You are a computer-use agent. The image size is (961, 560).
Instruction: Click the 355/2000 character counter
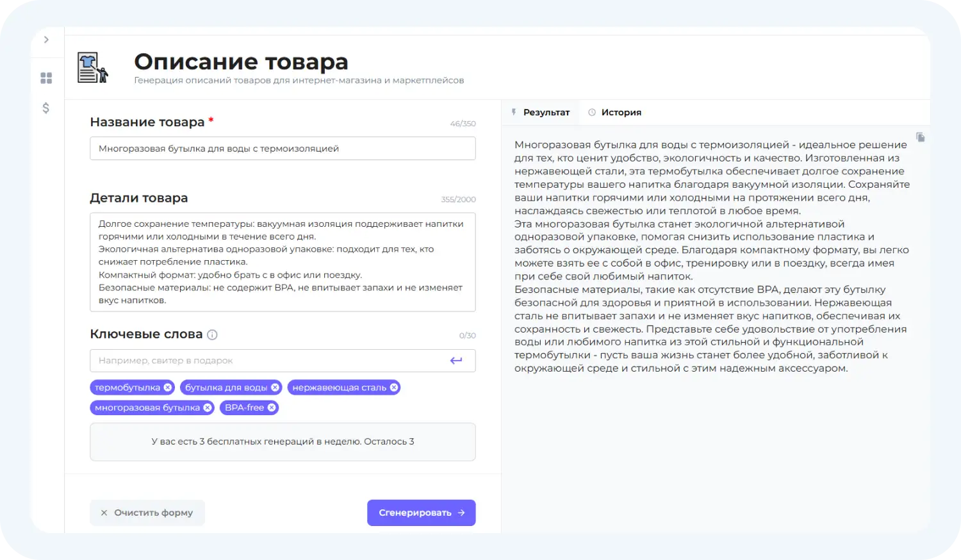point(458,199)
